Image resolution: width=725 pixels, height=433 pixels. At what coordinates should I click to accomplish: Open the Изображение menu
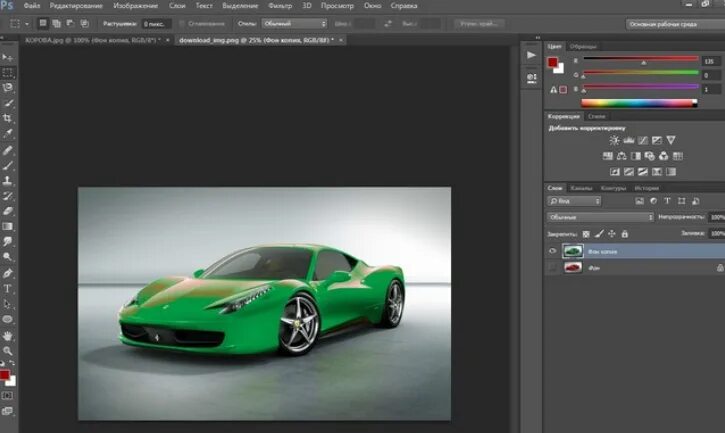tap(135, 6)
